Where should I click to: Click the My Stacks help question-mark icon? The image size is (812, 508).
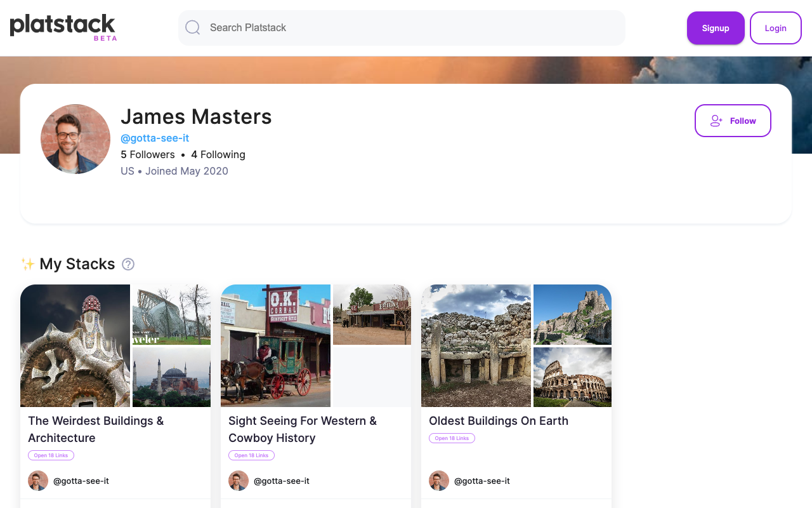click(128, 264)
